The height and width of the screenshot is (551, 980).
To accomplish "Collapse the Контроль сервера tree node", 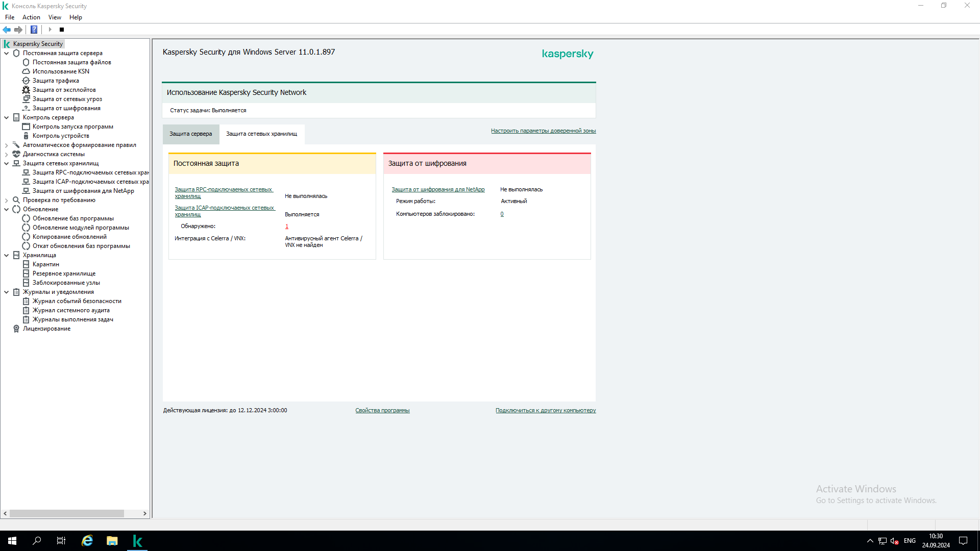I will pyautogui.click(x=7, y=117).
